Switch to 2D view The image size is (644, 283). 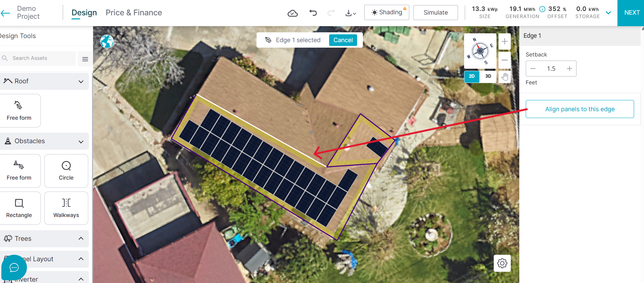(x=472, y=76)
